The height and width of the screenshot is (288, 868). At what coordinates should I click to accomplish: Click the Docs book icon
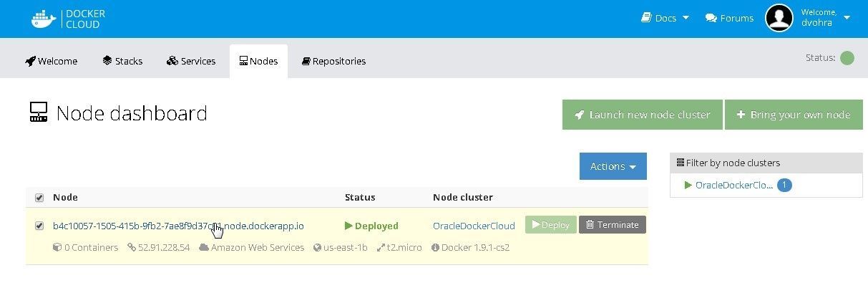pyautogui.click(x=646, y=18)
